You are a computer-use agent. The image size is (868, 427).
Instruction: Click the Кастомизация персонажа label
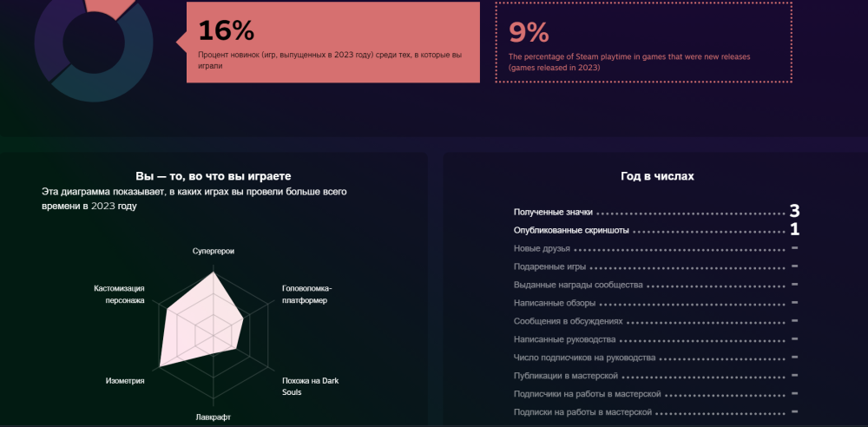119,294
